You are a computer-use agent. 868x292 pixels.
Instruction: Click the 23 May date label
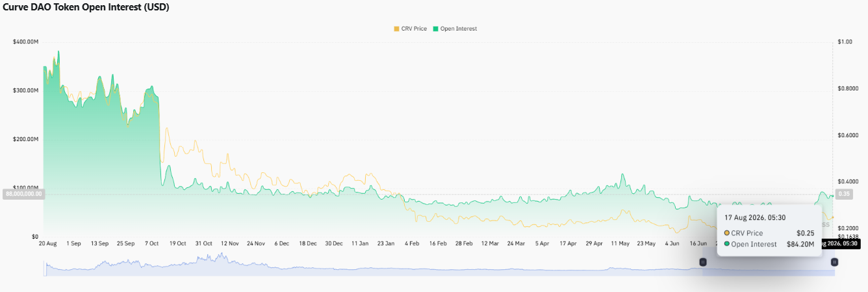click(x=646, y=243)
